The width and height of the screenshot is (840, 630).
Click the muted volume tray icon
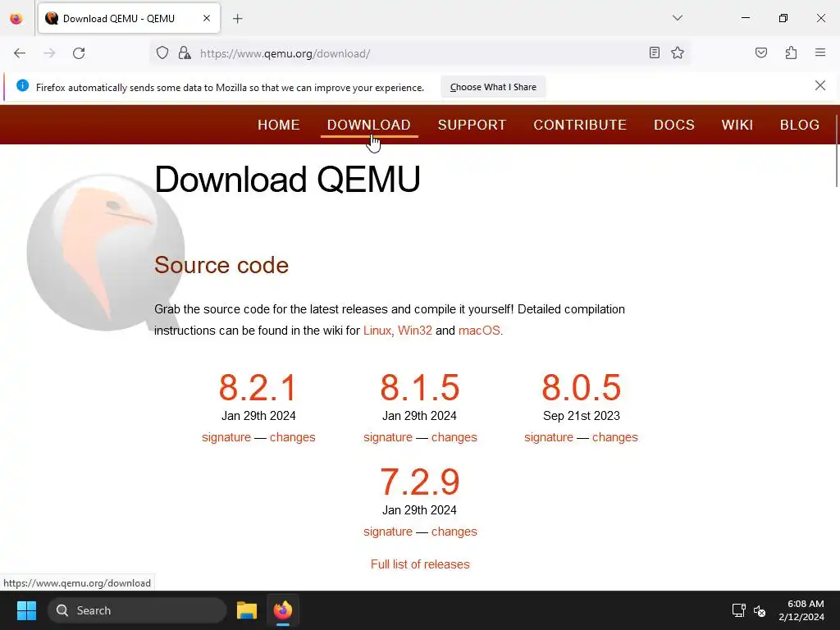click(759, 610)
